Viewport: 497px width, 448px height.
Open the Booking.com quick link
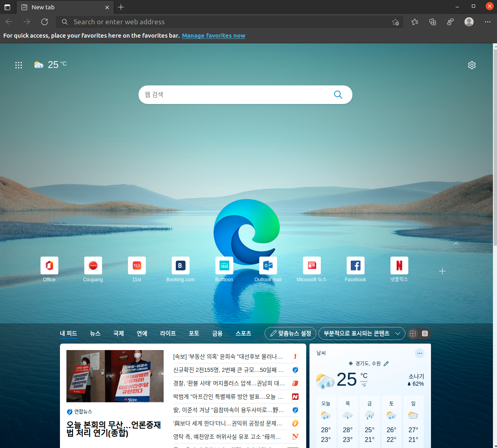[x=181, y=270]
